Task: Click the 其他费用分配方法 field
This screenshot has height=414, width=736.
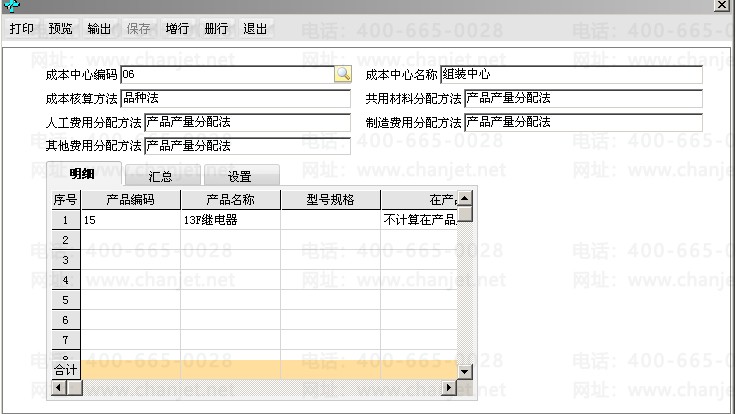Action: click(x=247, y=146)
